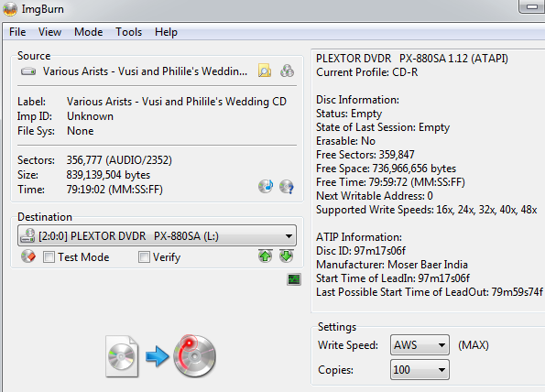The height and width of the screenshot is (392, 545).
Task: Open the Help menu
Action: (x=166, y=32)
